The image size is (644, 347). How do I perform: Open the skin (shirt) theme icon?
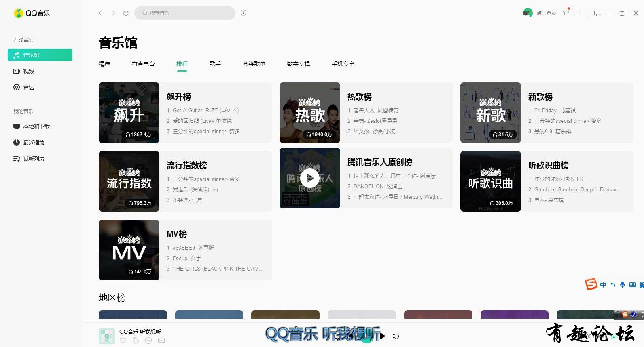tap(566, 13)
